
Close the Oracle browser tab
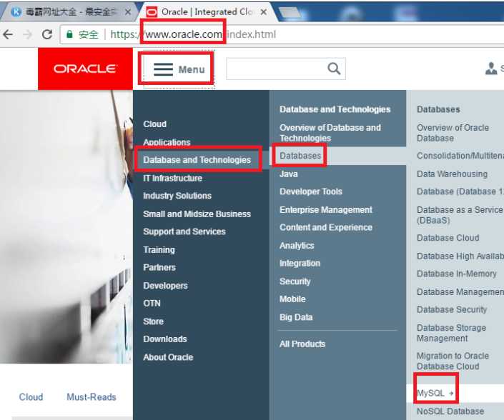264,12
